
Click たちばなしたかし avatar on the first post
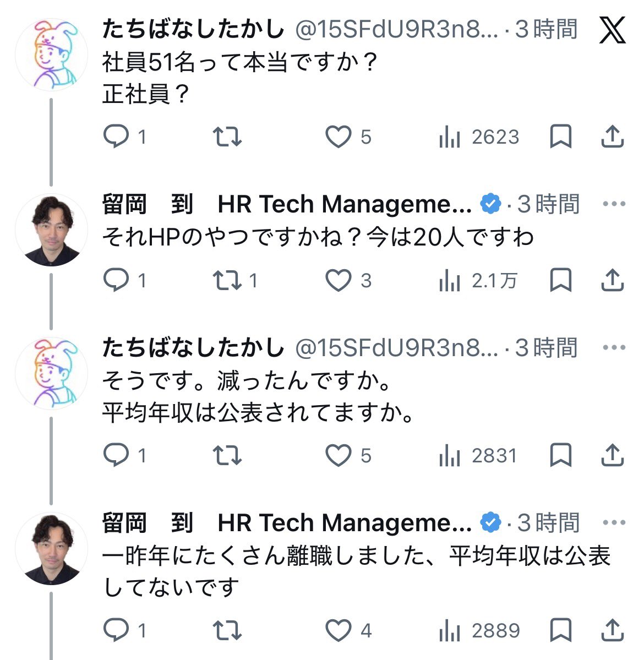[x=51, y=54]
